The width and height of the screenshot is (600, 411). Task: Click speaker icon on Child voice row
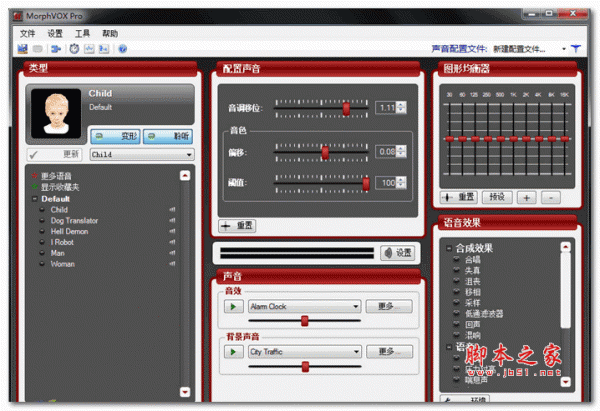point(172,210)
